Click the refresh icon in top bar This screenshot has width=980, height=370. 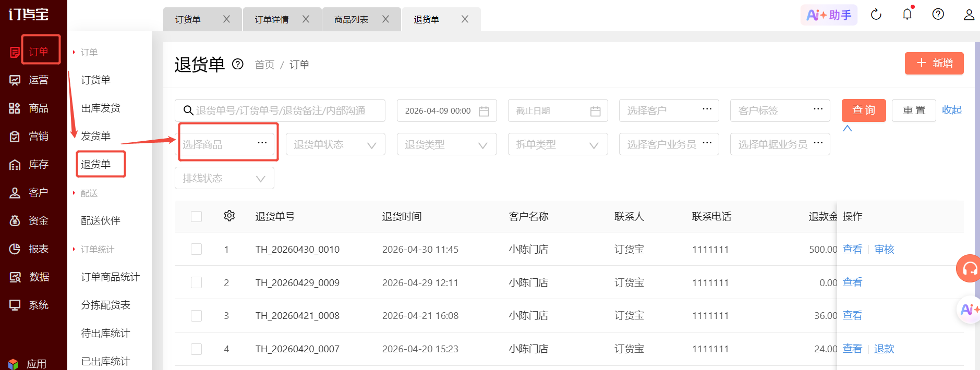[x=876, y=15]
